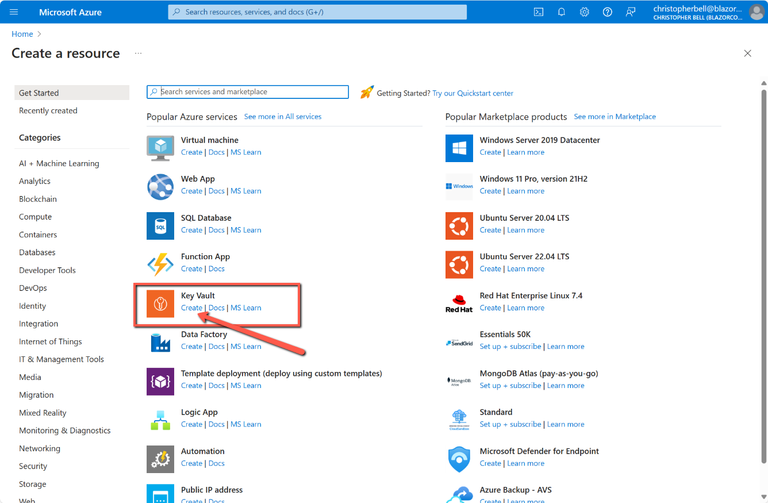Open the Help question mark icon
The height and width of the screenshot is (503, 768).
point(607,12)
